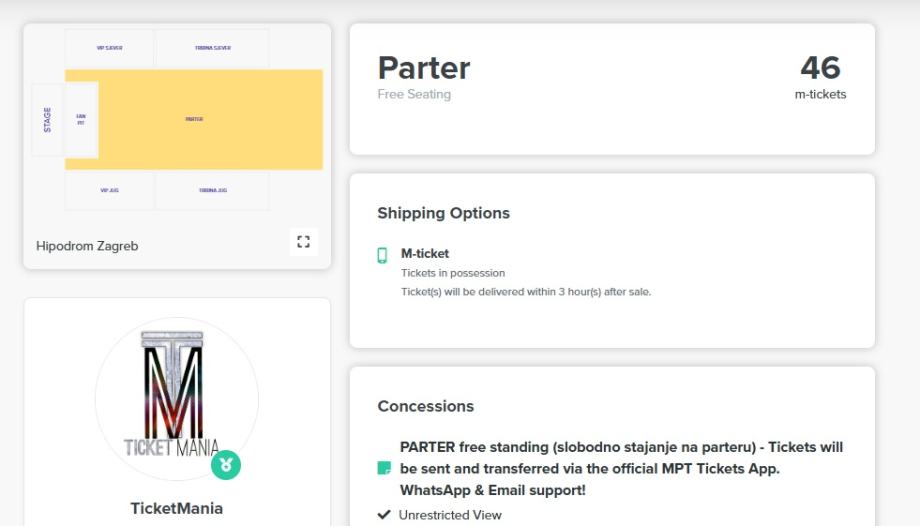
Task: Pick the VIP Jug section on map
Action: click(109, 190)
